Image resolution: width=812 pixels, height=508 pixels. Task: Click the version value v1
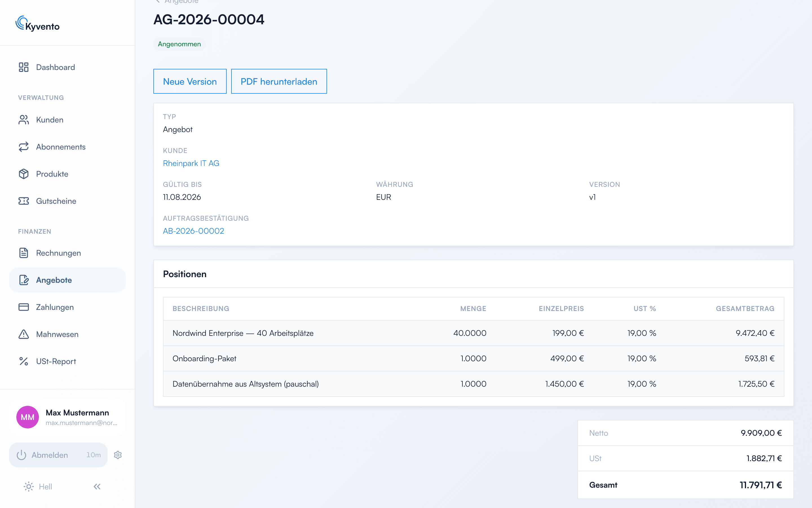(593, 197)
